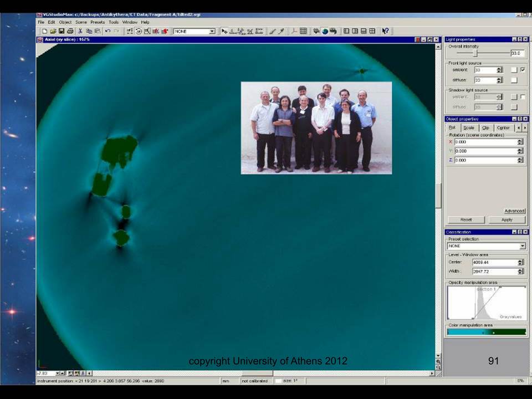Click the front light diffuse color button

click(x=514, y=80)
